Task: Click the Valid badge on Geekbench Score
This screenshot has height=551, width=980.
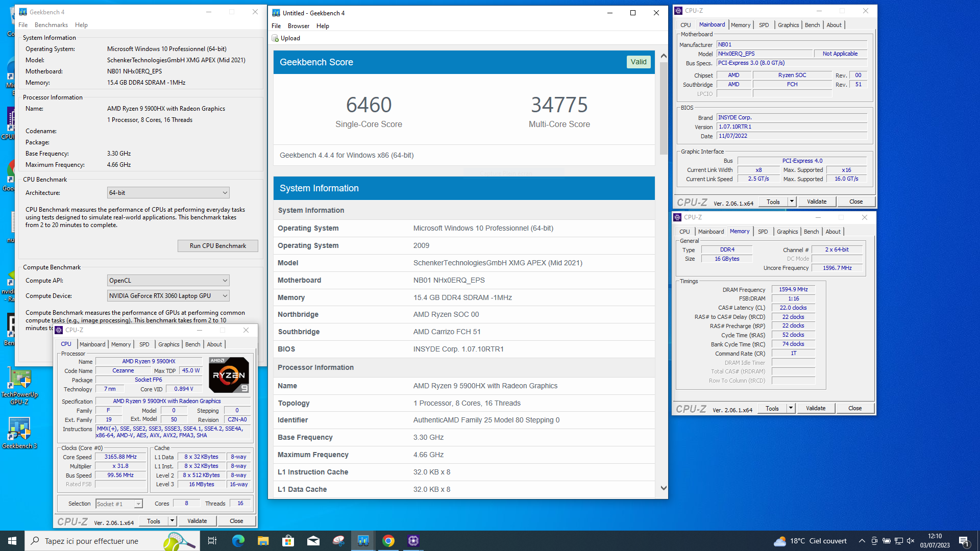Action: coord(639,62)
